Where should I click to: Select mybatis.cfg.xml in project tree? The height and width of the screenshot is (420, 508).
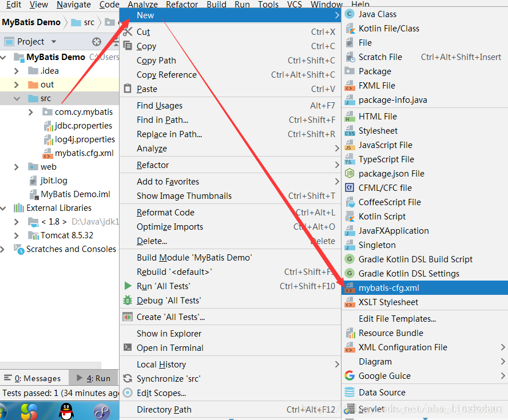(78, 153)
